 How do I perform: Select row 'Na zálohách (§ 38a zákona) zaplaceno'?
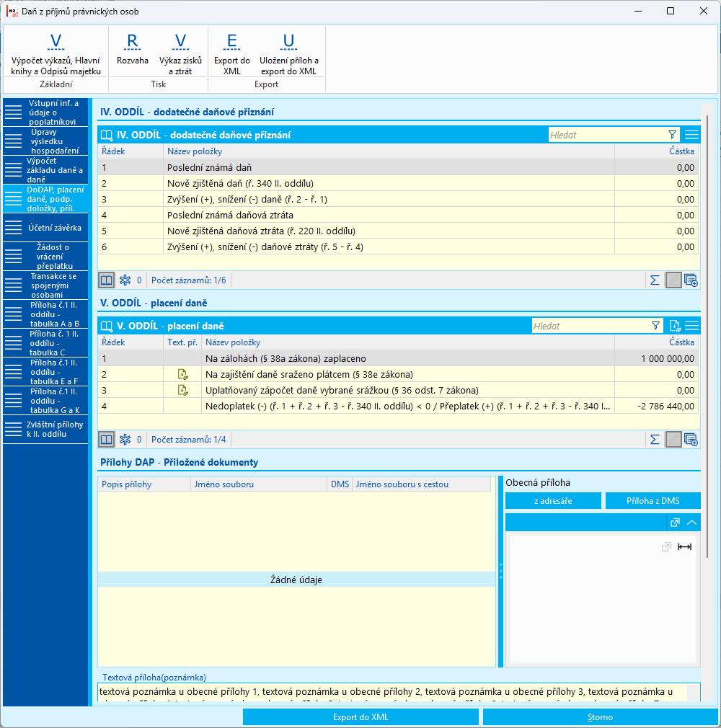[x=398, y=358]
